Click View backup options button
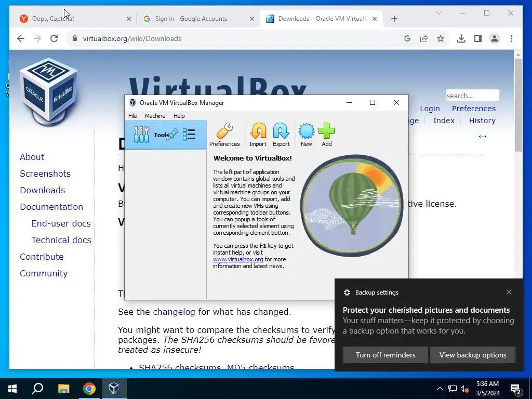The height and width of the screenshot is (399, 532). [x=473, y=355]
